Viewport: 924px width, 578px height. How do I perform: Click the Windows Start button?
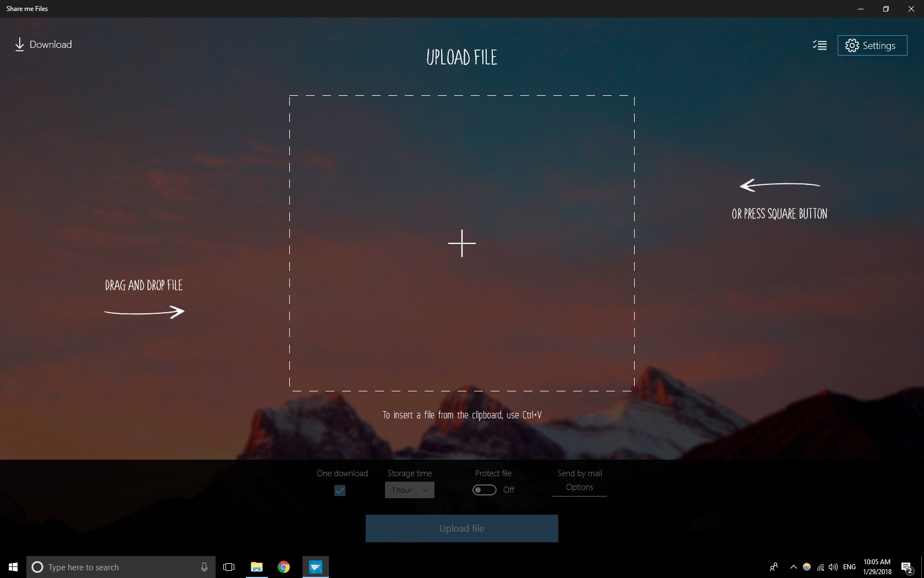[13, 567]
